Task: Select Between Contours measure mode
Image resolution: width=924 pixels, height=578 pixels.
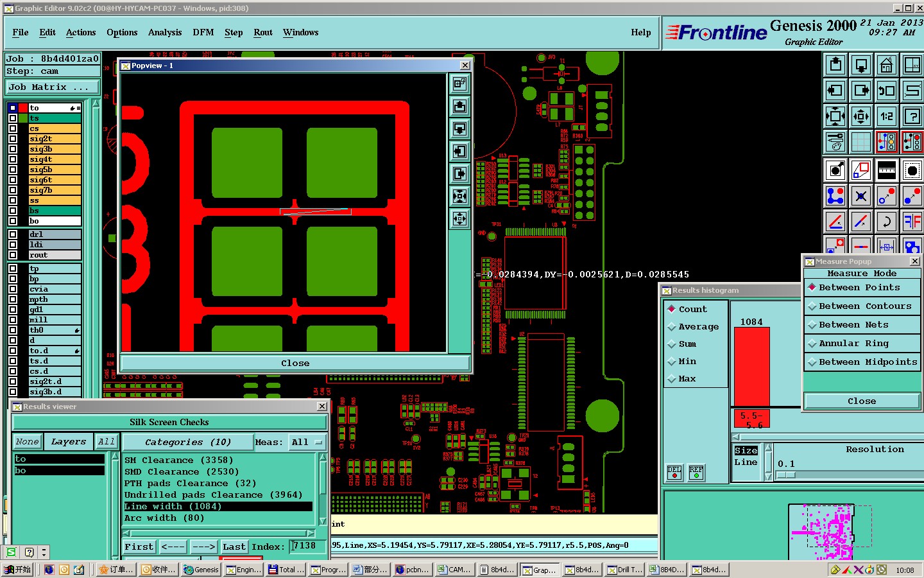Action: pyautogui.click(x=862, y=306)
